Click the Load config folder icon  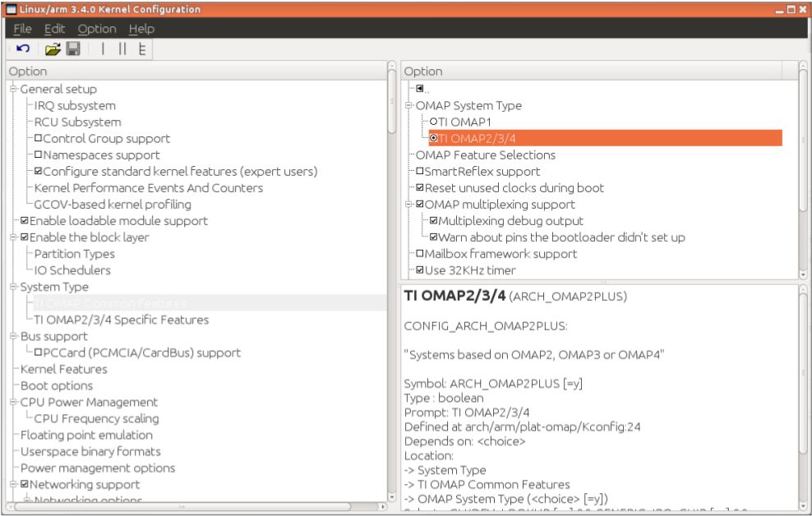point(53,49)
